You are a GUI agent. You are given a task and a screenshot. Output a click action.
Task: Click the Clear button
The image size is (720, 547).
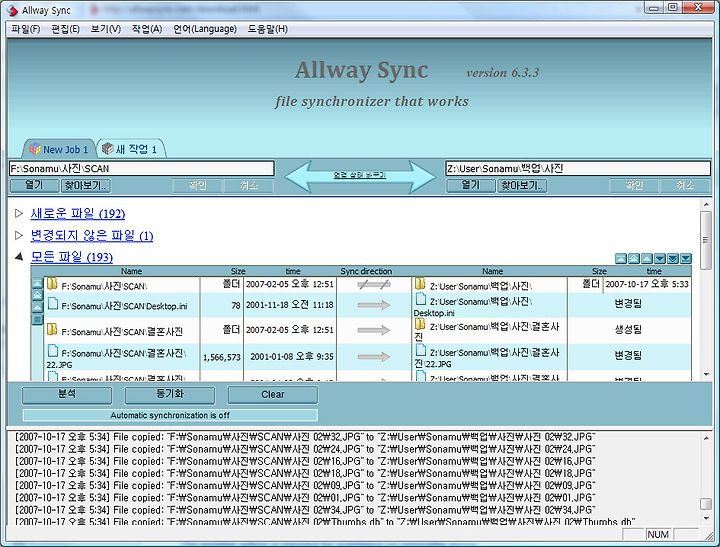[273, 395]
